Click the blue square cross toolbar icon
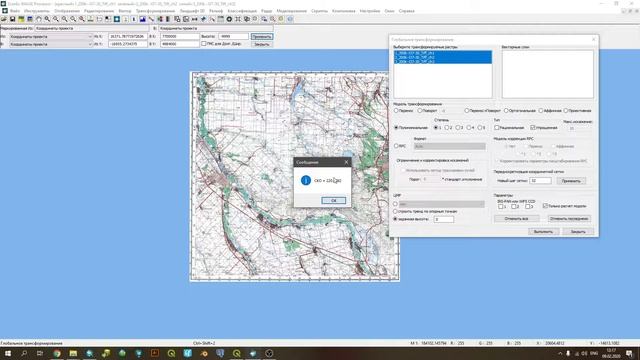The width and height of the screenshot is (640, 360). (x=117, y=19)
